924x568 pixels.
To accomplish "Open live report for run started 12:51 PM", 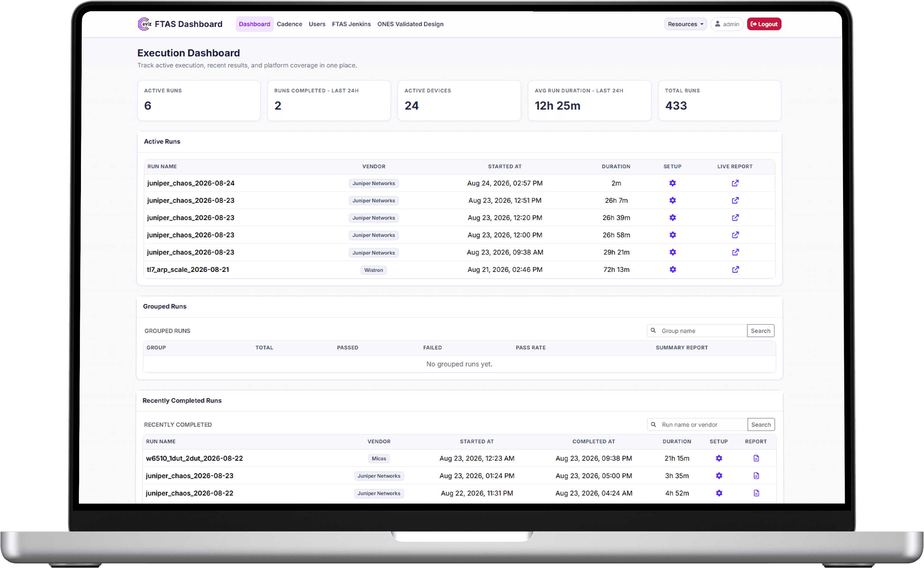I will (735, 200).
